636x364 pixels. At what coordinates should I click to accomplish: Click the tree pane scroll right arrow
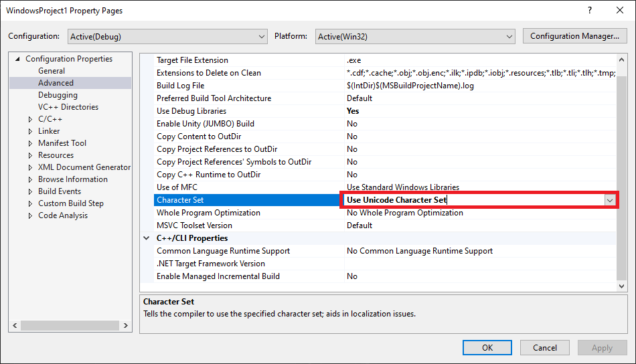click(125, 325)
